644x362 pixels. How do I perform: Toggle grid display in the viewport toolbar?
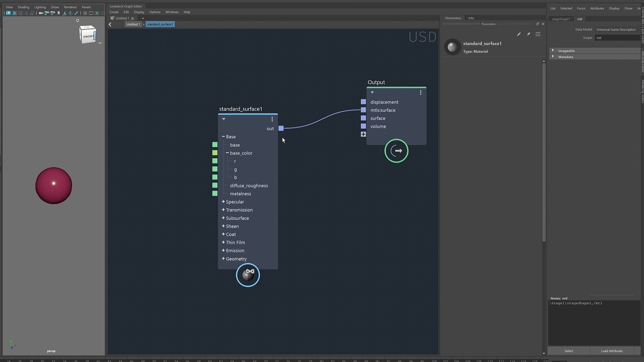[x=85, y=13]
